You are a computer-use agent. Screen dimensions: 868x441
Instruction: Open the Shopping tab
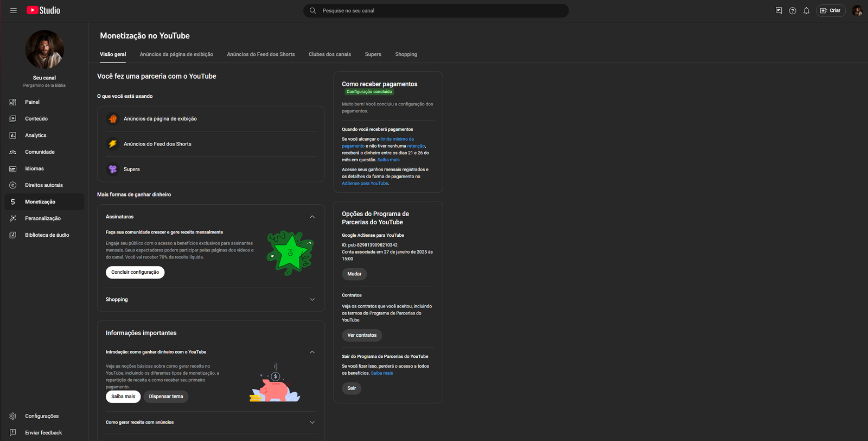coord(406,54)
